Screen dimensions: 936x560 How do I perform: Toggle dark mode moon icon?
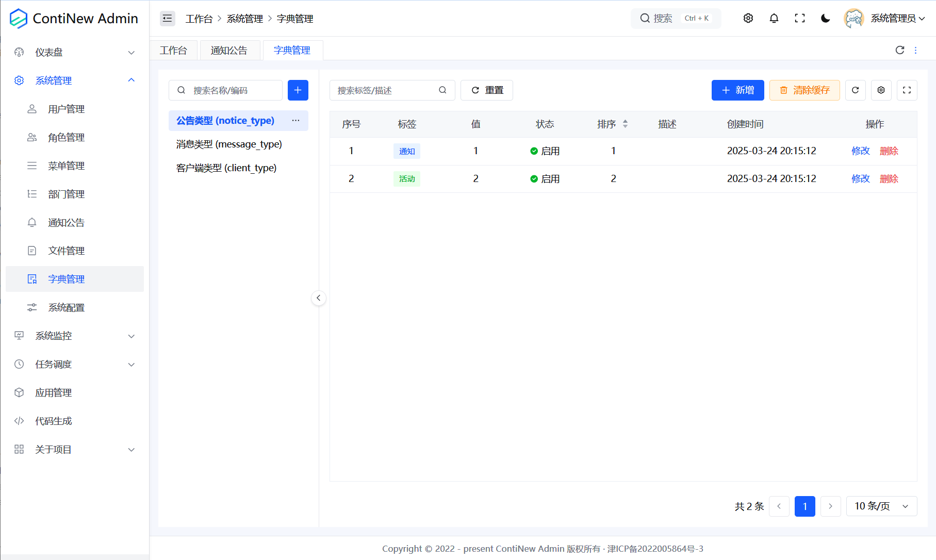(x=825, y=19)
